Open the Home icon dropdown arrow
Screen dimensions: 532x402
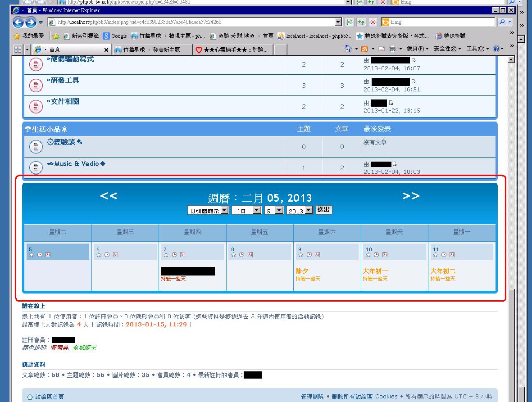coord(356,49)
